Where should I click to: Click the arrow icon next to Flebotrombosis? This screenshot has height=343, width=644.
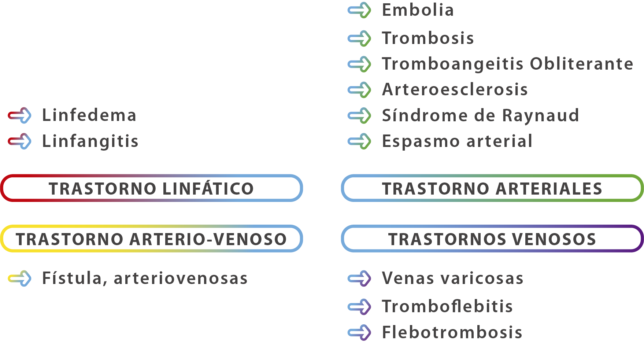pyautogui.click(x=359, y=332)
